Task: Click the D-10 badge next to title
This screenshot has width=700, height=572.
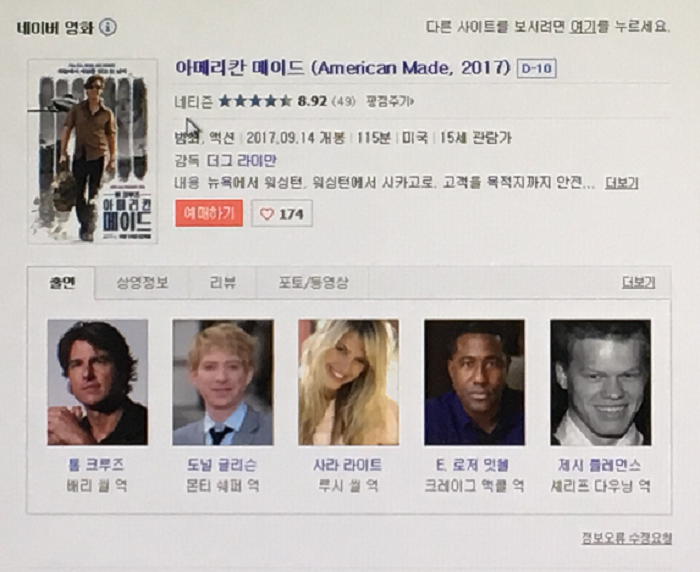Action: click(x=537, y=68)
